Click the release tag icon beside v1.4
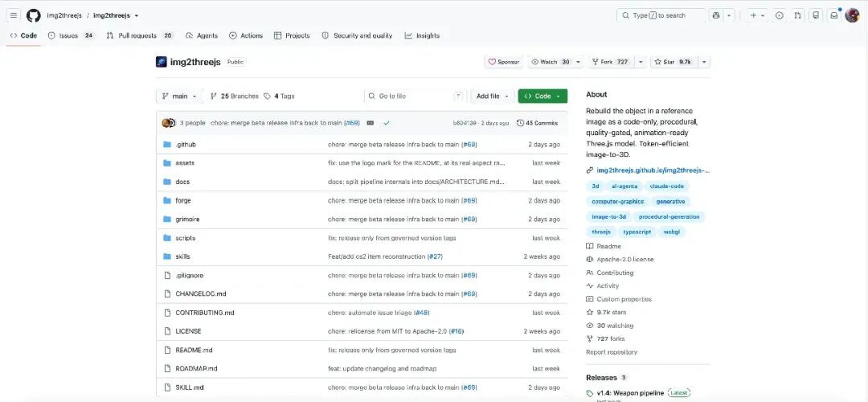The width and height of the screenshot is (868, 402). [590, 393]
